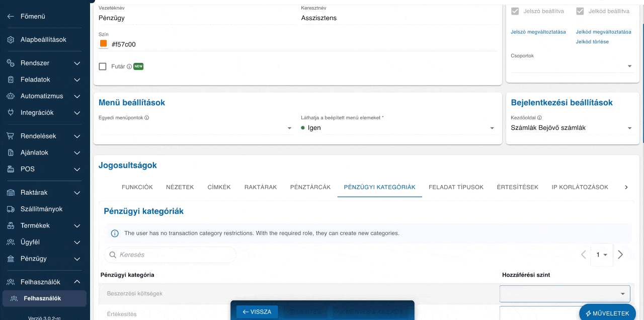Click the Feladatok clipboard icon
Viewport: 644px width, 320px height.
pos(11,79)
